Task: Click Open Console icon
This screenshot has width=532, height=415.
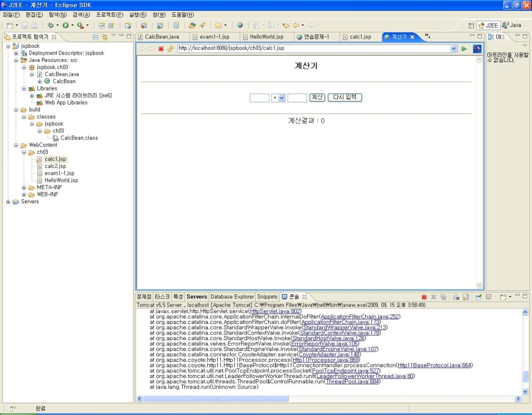Action: tap(503, 297)
